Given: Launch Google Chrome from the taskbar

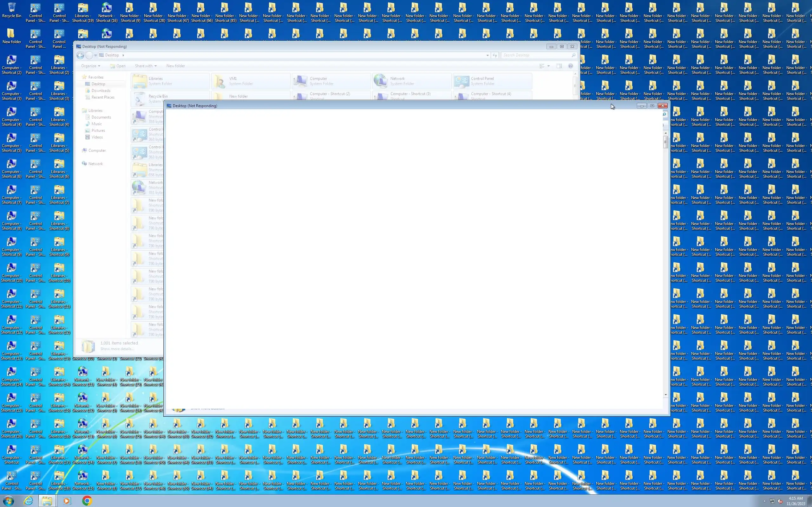Looking at the screenshot, I should pyautogui.click(x=87, y=501).
